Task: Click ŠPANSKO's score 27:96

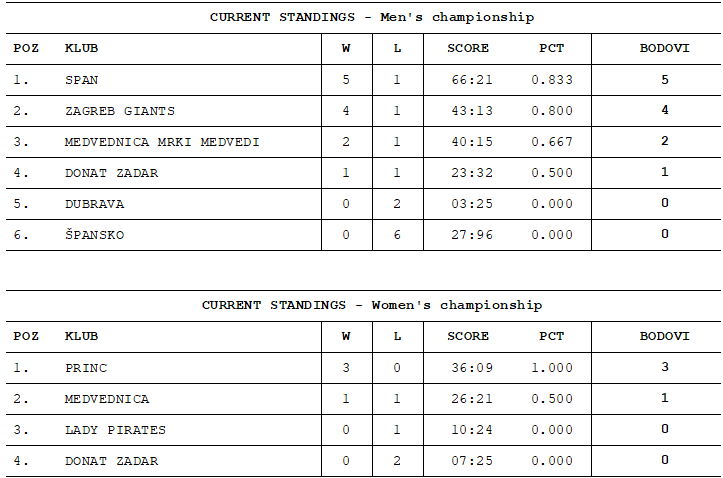Action: 472,235
